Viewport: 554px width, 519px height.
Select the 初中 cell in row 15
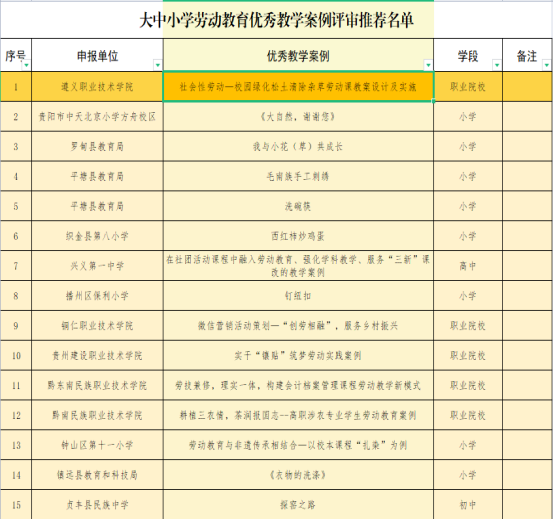click(x=468, y=505)
